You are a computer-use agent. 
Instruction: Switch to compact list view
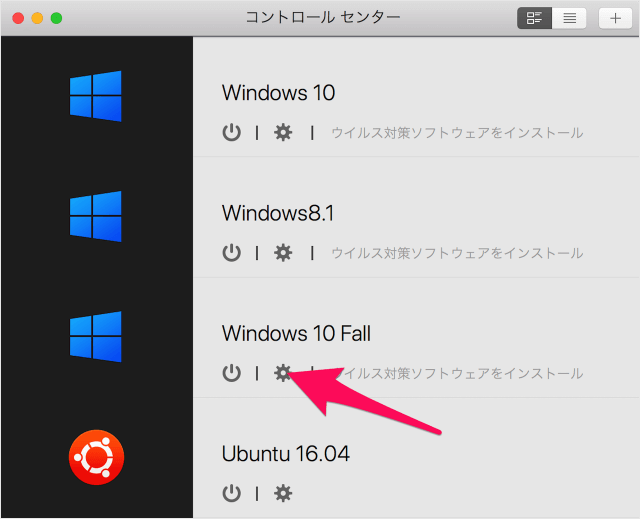pos(569,18)
